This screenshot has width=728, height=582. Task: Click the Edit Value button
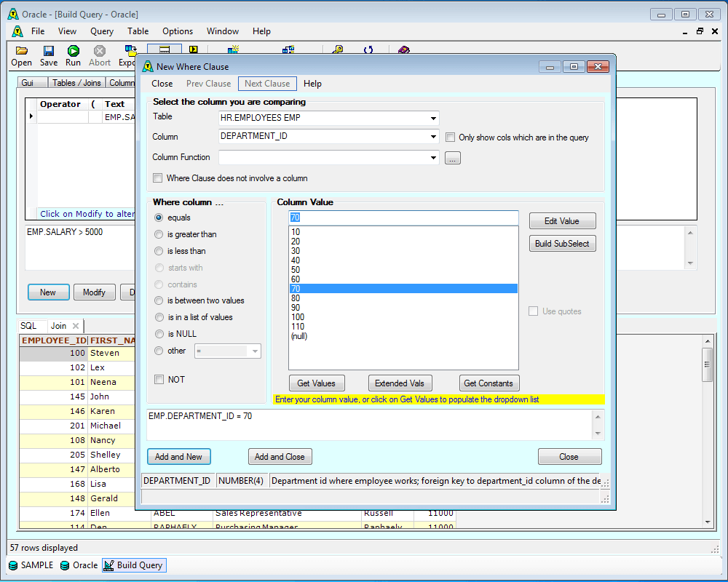[x=562, y=221]
